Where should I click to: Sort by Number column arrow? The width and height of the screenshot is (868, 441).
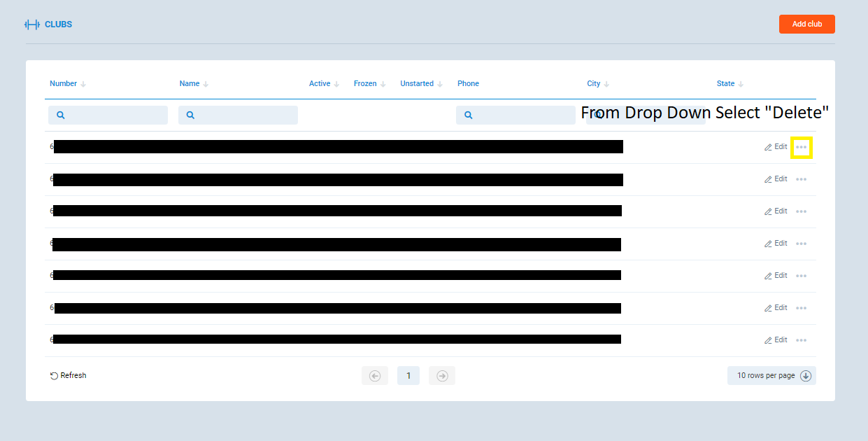point(83,84)
